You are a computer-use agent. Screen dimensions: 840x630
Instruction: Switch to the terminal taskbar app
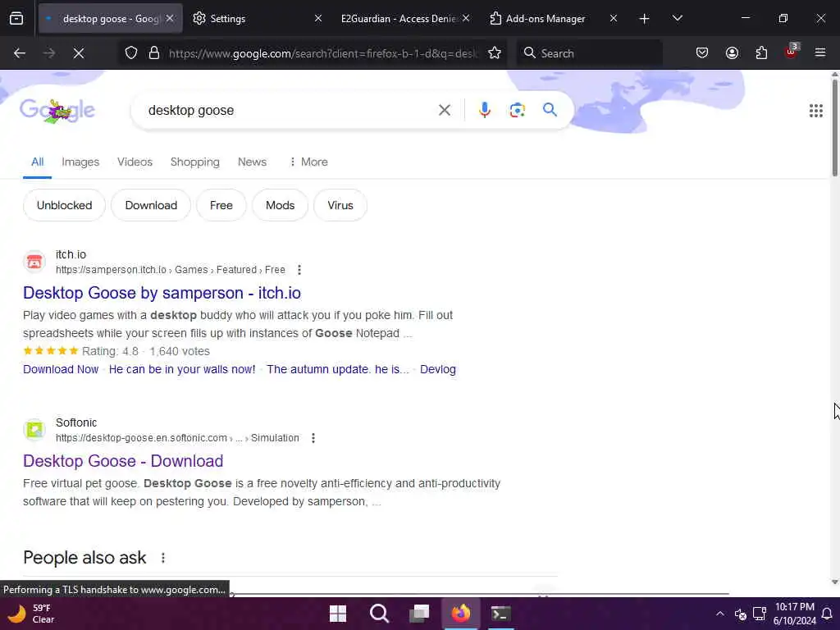(501, 614)
